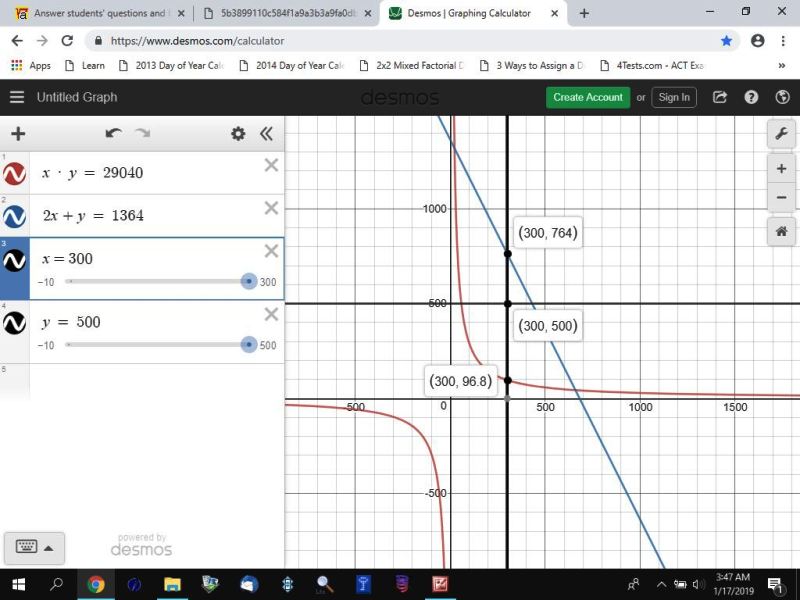
Task: Open the Chrome three-dot menu
Action: [x=783, y=41]
